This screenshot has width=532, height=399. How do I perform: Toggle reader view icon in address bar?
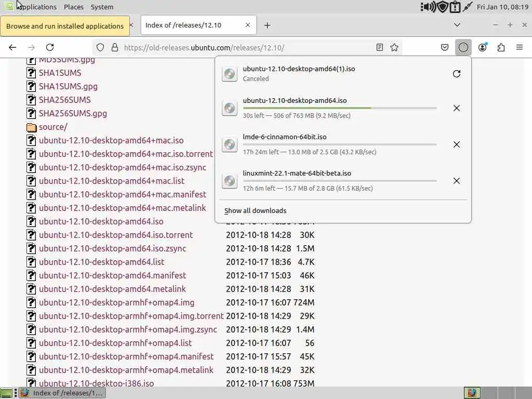(x=380, y=47)
